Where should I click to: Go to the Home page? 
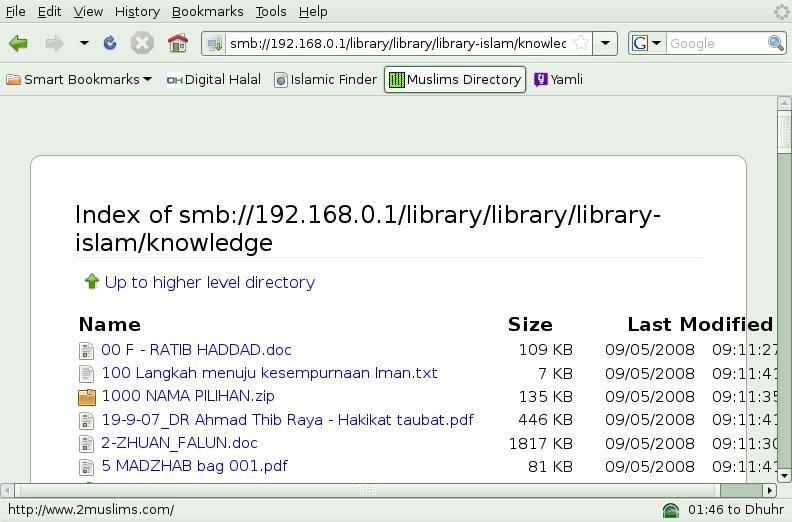click(178, 43)
